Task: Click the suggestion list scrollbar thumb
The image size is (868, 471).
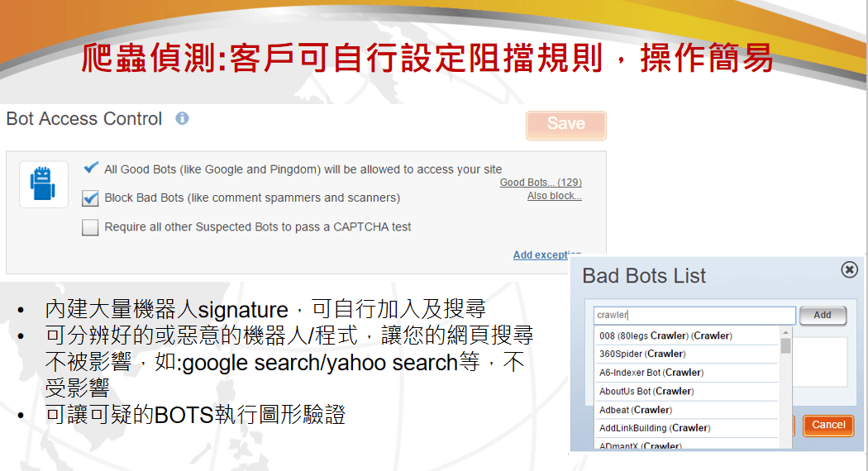Action: (785, 346)
